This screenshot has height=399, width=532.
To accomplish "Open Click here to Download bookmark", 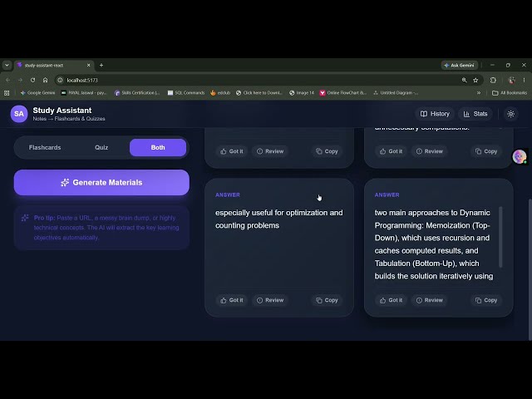I will tap(259, 92).
